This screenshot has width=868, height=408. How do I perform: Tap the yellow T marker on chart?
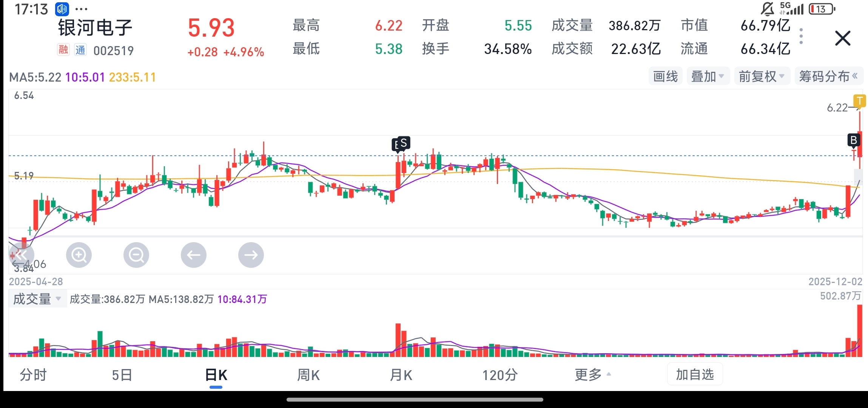pos(860,101)
